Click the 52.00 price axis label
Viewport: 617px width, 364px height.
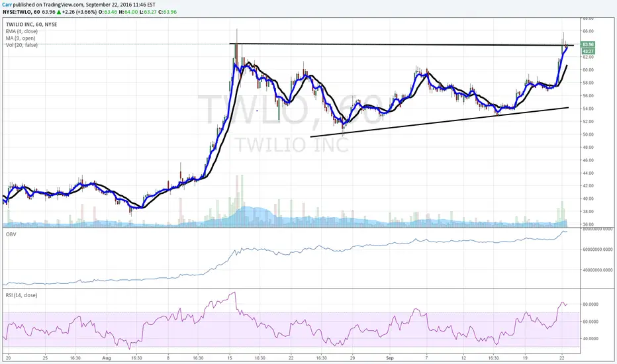click(x=588, y=122)
